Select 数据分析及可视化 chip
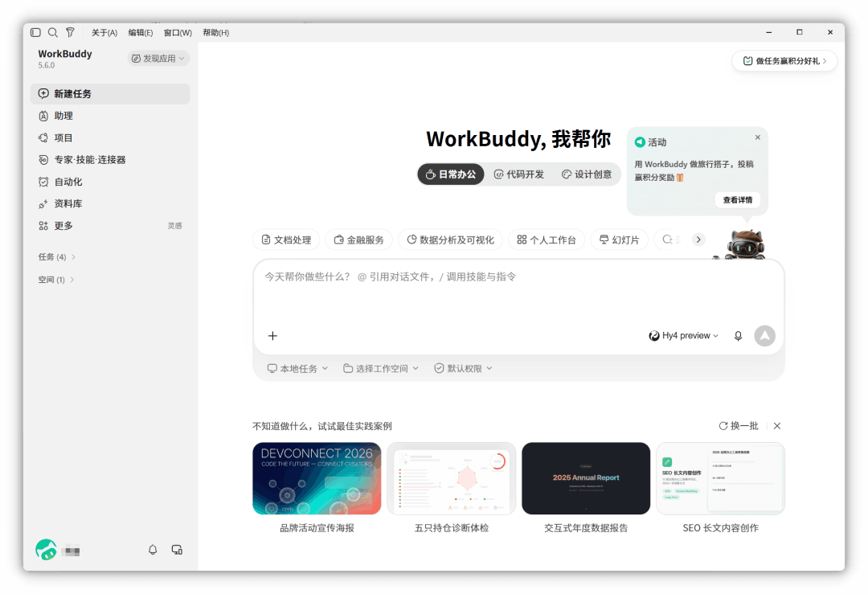The height and width of the screenshot is (594, 868). click(450, 240)
